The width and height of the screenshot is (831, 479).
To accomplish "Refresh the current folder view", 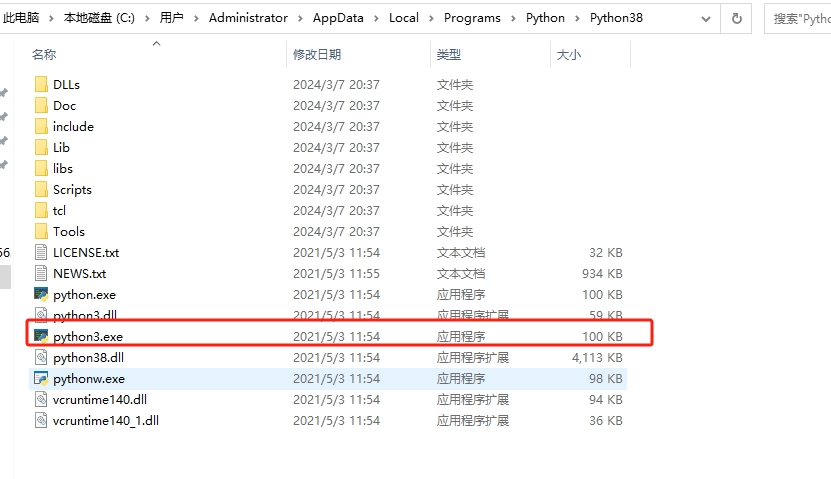I will [737, 19].
